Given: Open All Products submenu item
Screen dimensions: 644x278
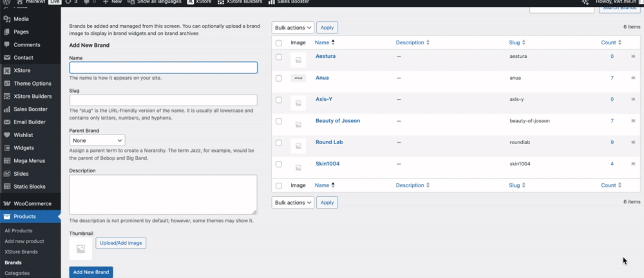Looking at the screenshot, I should click(x=19, y=231).
